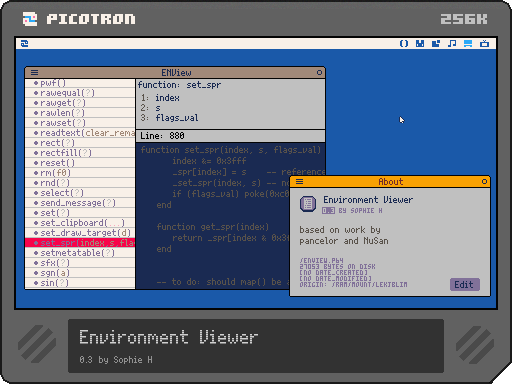The height and width of the screenshot is (384, 512).
Task: Open the map editor workspace icon
Action: [436, 44]
